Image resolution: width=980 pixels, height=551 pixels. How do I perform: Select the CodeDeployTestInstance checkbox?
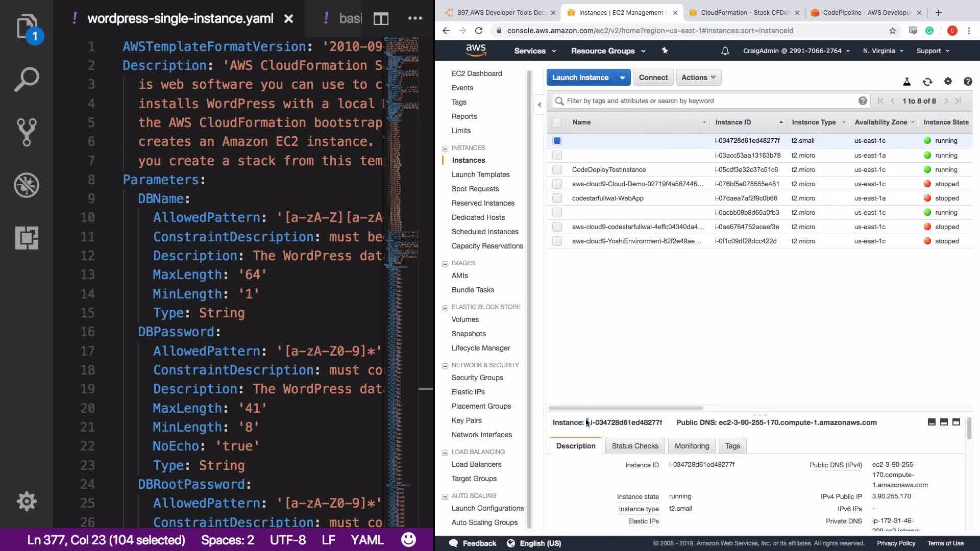[x=557, y=169]
